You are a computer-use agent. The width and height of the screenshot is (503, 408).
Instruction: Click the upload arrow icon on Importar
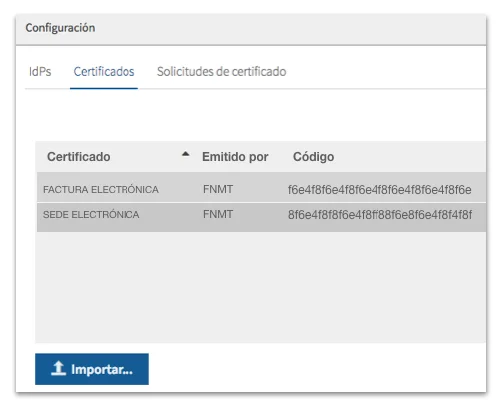pyautogui.click(x=58, y=368)
